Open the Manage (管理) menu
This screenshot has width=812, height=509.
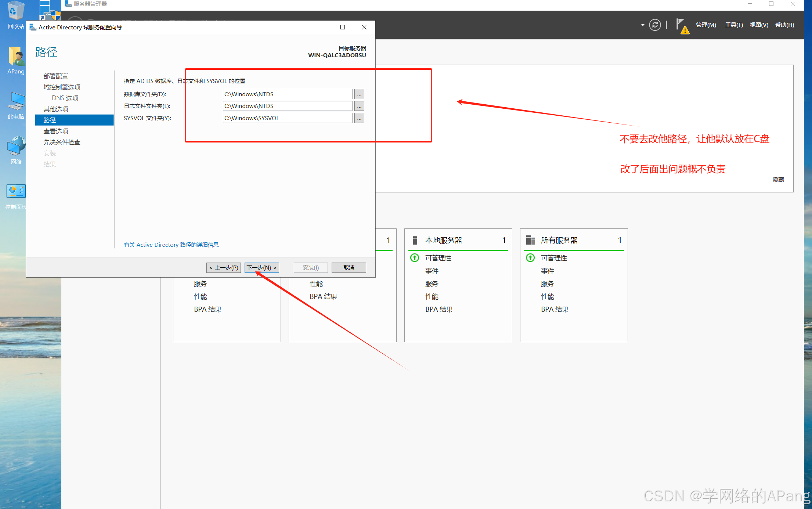pos(706,25)
